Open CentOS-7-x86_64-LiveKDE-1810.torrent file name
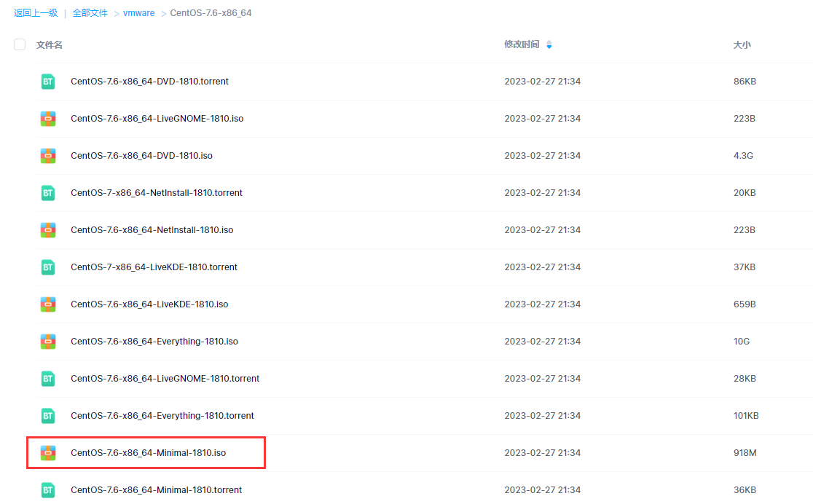813x504 pixels. tap(154, 267)
